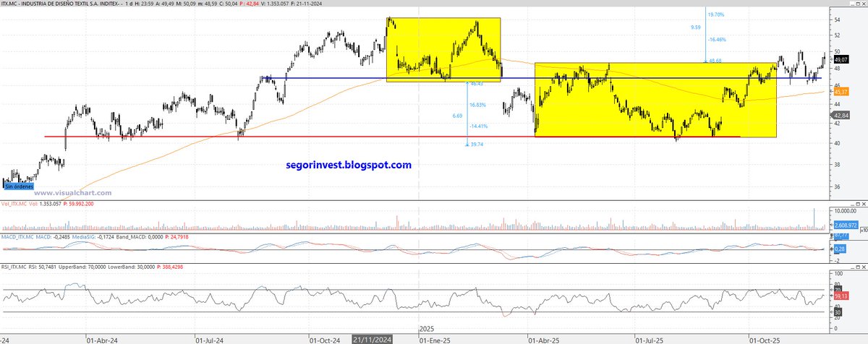Click the RSI value tag 59,13
The height and width of the screenshot is (344, 868).
coord(840,295)
